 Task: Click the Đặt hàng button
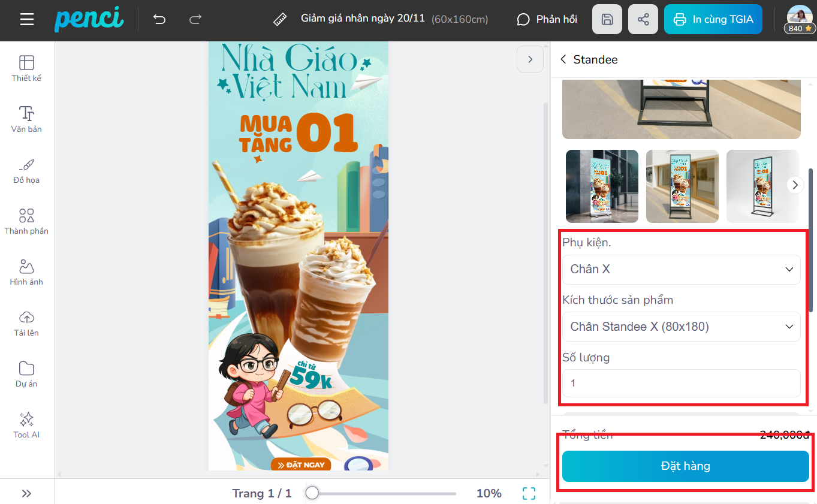pyautogui.click(x=685, y=466)
